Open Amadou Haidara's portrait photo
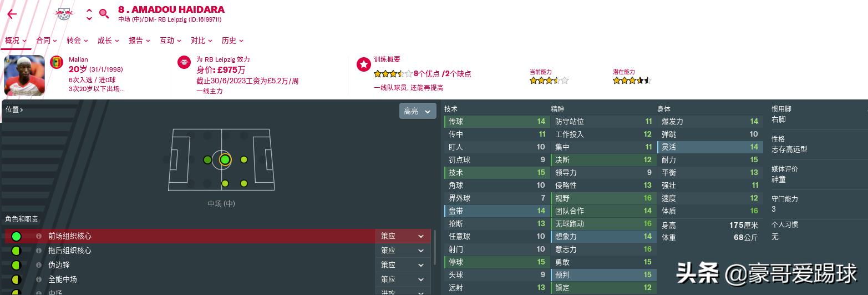The image size is (868, 295). point(24,76)
